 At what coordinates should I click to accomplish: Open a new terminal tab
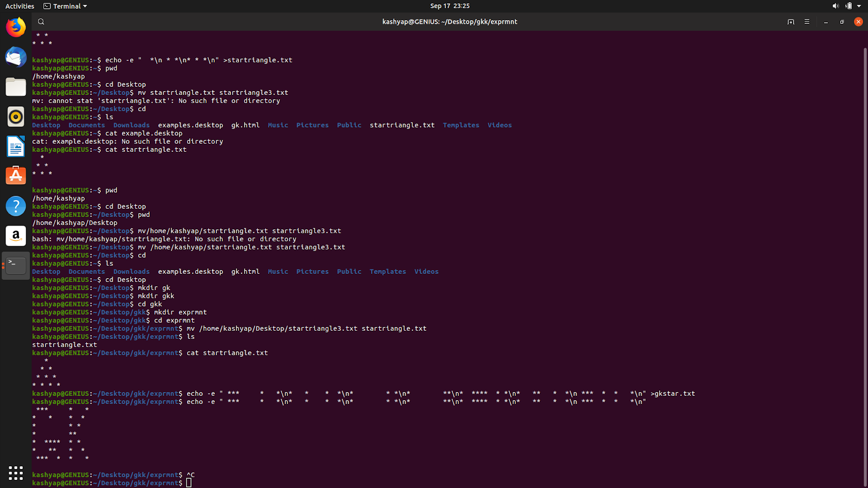pos(790,22)
